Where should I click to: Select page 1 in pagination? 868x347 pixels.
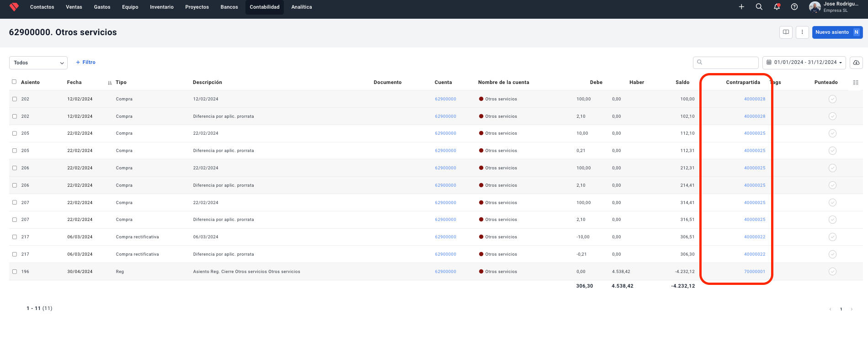point(841,309)
